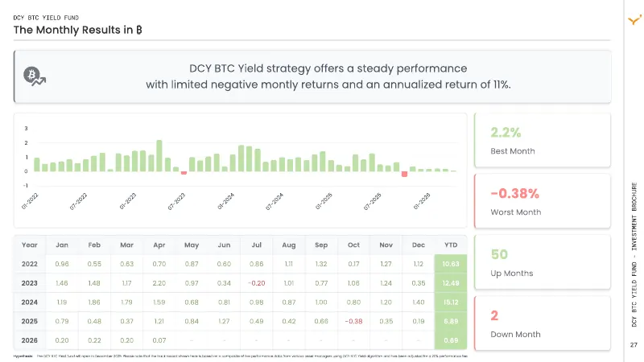
Task: Select the tallest green bar in chart
Action: pos(159,155)
